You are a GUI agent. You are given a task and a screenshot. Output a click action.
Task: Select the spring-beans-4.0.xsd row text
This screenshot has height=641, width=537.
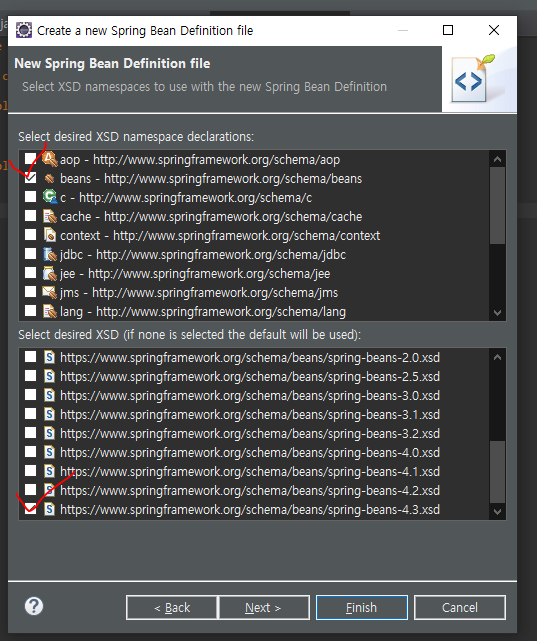pos(250,453)
